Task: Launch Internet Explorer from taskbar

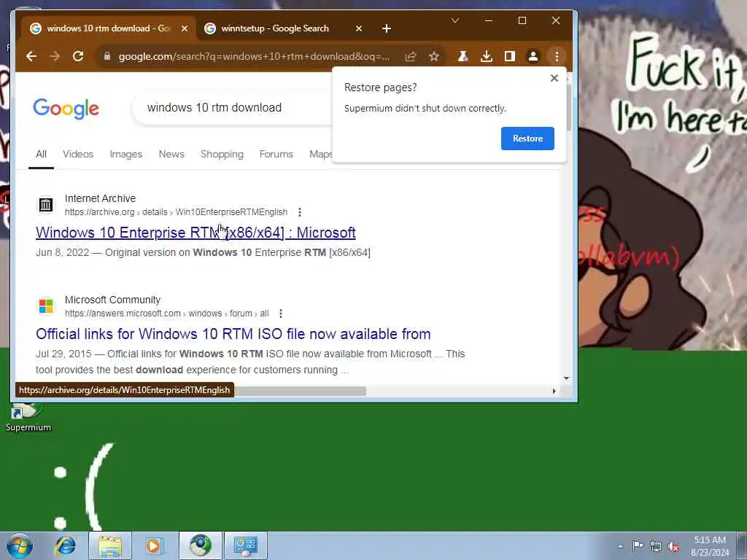Action: 65,545
